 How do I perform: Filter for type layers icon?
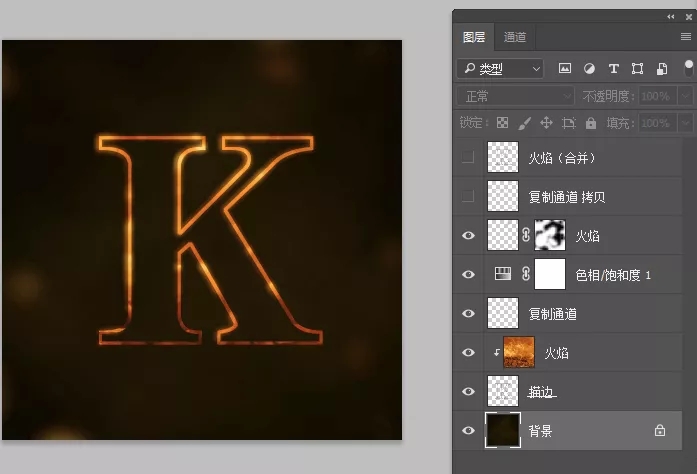(613, 68)
